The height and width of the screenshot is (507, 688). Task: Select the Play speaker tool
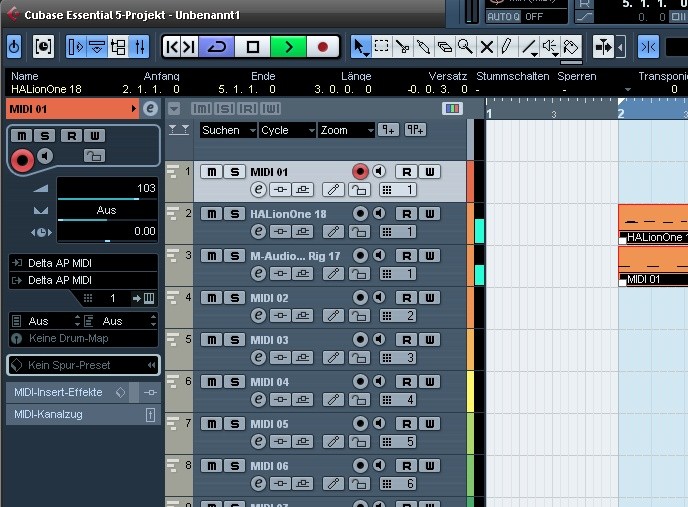point(550,47)
